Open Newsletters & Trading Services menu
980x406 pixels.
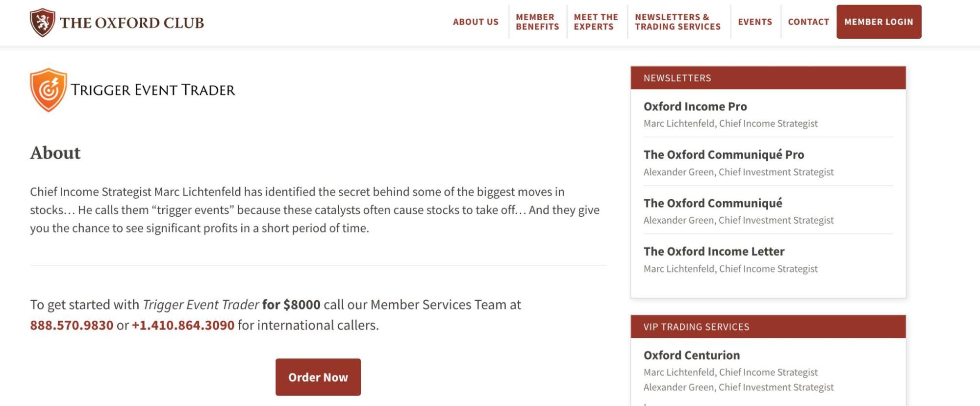tap(678, 22)
